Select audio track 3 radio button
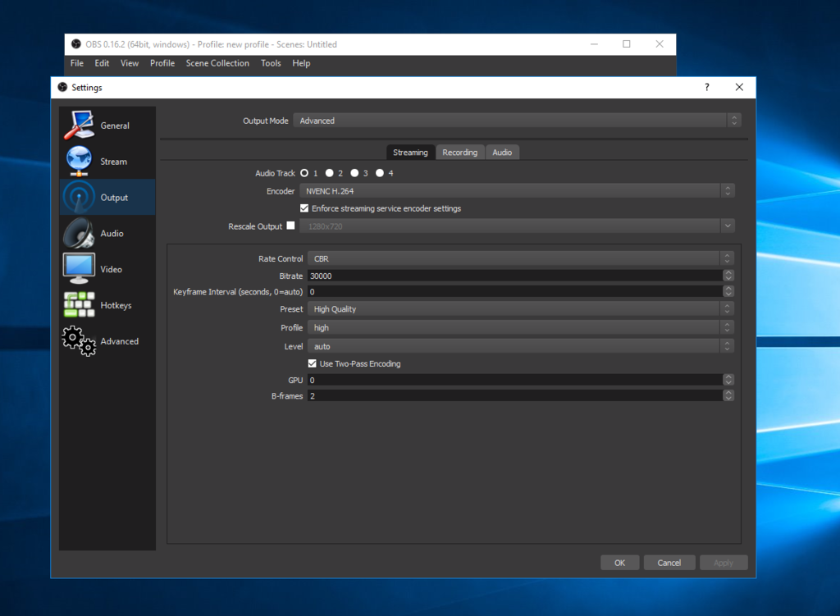This screenshot has height=616, width=840. coord(354,173)
